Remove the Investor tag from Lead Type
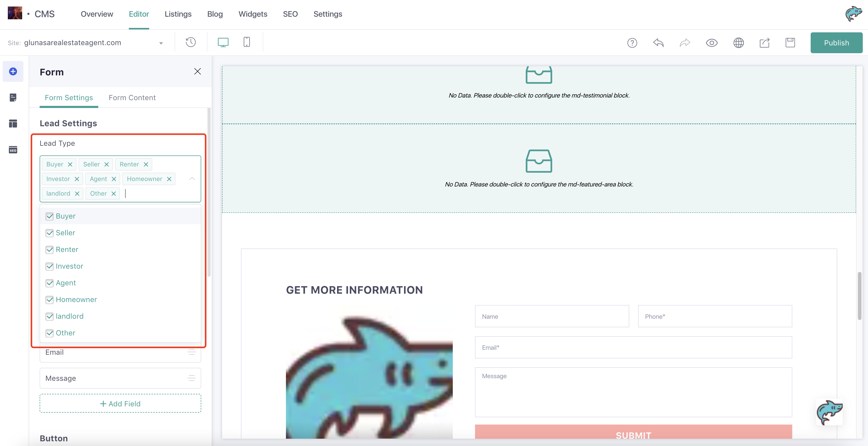Image resolution: width=868 pixels, height=446 pixels. tap(77, 179)
